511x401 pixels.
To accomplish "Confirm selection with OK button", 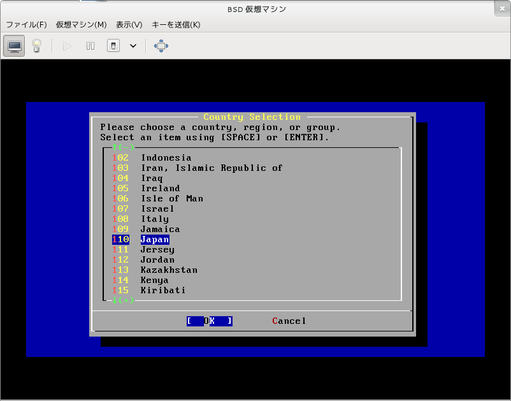I will pyautogui.click(x=210, y=321).
